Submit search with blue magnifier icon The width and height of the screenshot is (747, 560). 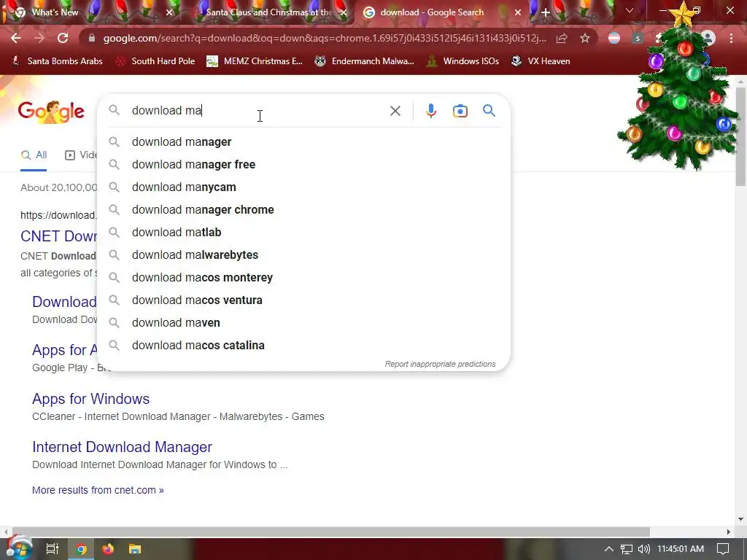pos(489,111)
